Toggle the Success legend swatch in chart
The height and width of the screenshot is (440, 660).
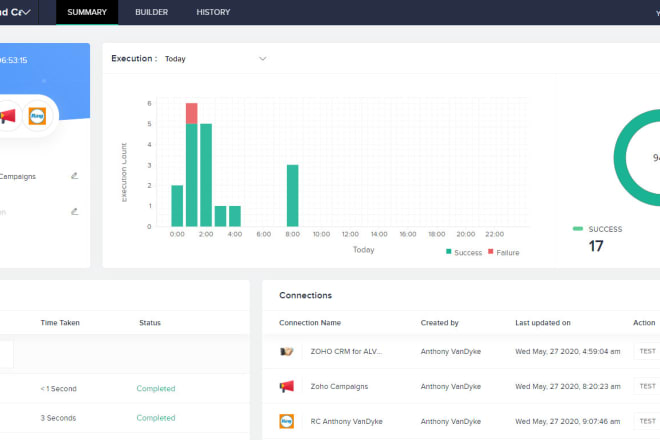(x=449, y=251)
